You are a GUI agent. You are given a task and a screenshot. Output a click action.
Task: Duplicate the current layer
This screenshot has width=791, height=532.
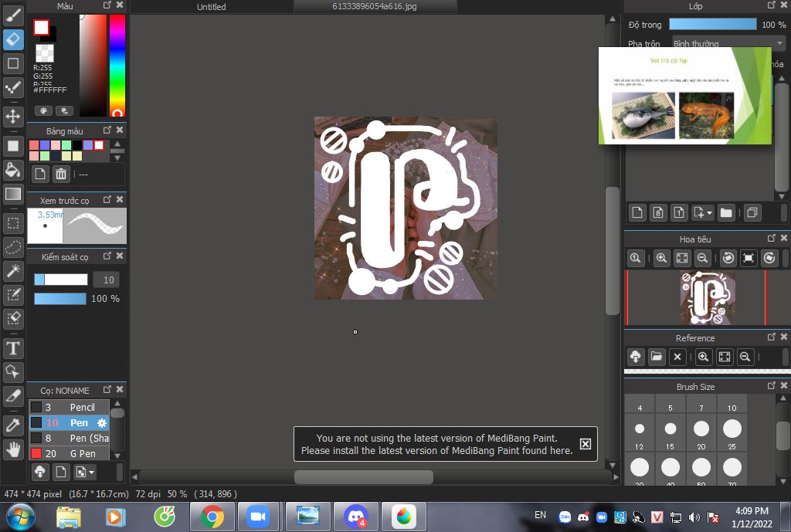752,213
